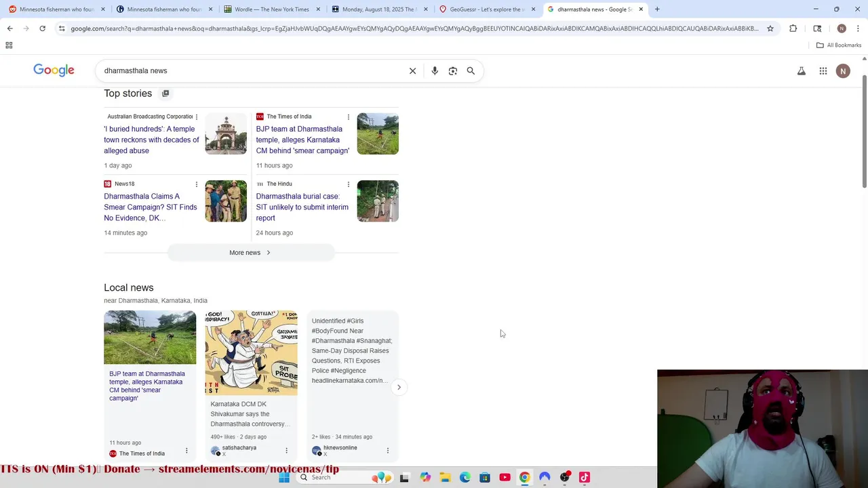Go back with the browser back arrow

click(9, 28)
